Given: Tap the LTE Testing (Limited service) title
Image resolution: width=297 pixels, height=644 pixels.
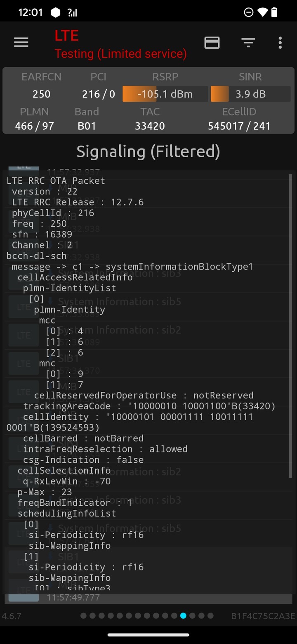Looking at the screenshot, I should (x=120, y=44).
